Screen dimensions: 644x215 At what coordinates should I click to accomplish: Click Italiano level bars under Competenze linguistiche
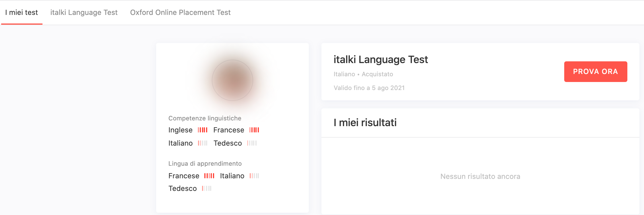(x=203, y=143)
